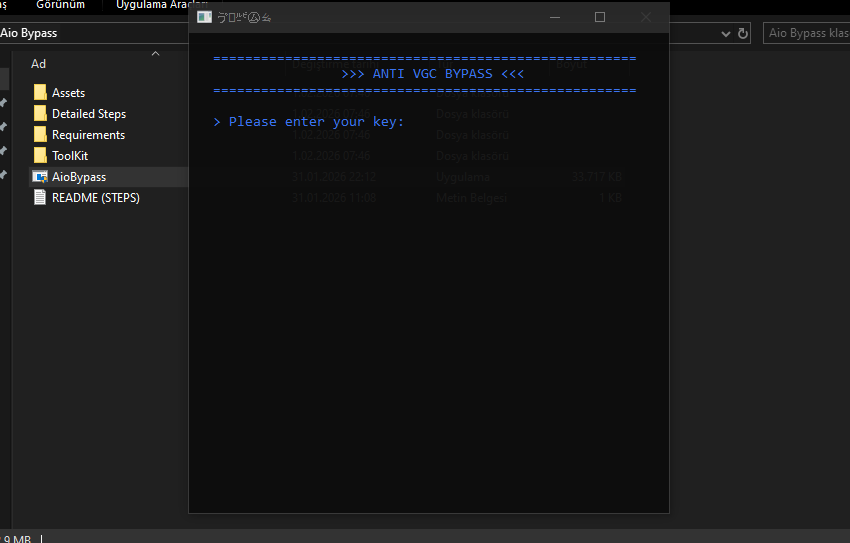Select the ToolKit folder icon

[x=40, y=156]
